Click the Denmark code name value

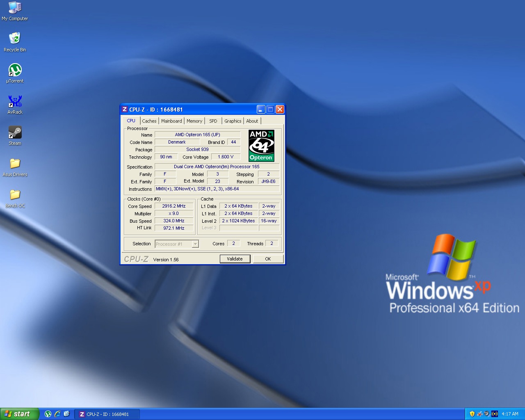(x=177, y=142)
